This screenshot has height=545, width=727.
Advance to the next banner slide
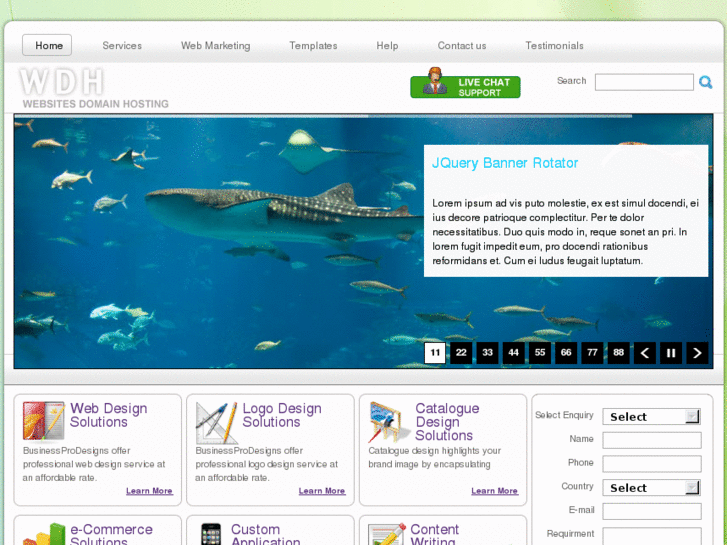tap(697, 353)
